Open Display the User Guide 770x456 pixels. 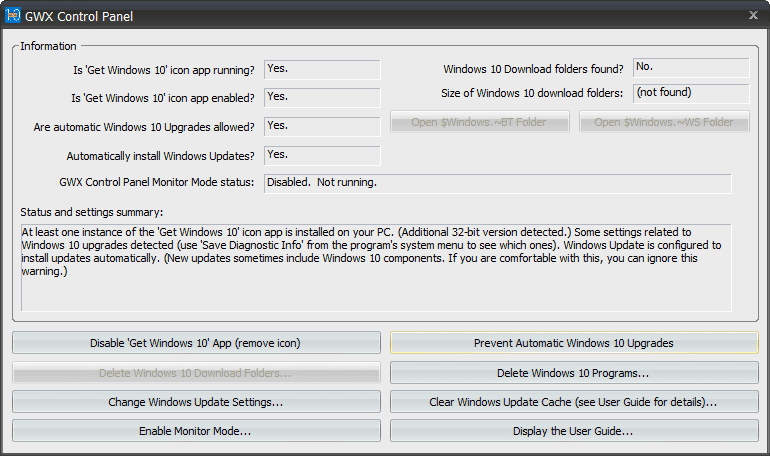tap(574, 431)
